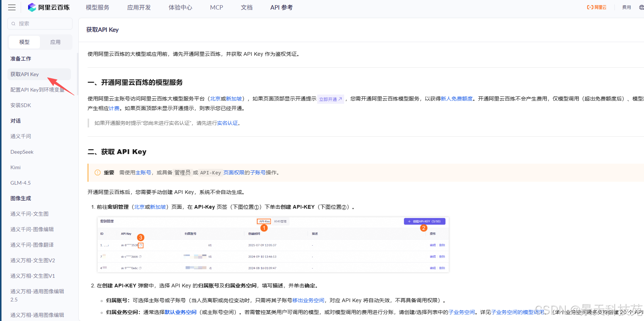This screenshot has width=644, height=321.
Task: Click 图像生成 section heading in sidebar
Action: click(21, 198)
